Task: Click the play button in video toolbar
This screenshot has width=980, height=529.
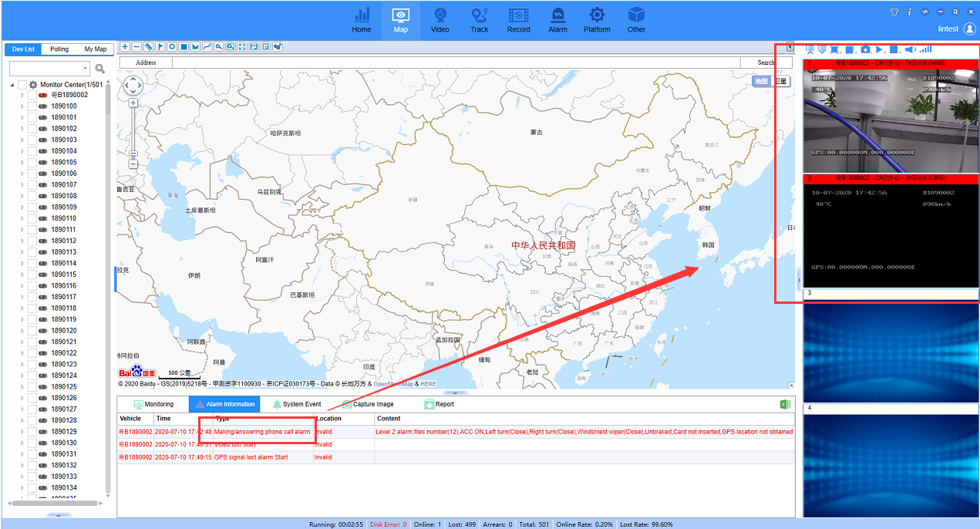Action: (x=879, y=49)
